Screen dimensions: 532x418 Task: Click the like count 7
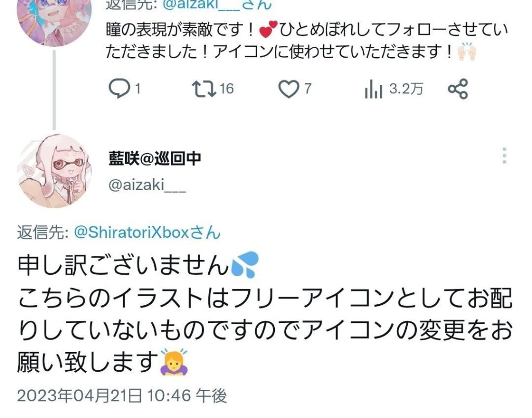click(308, 89)
